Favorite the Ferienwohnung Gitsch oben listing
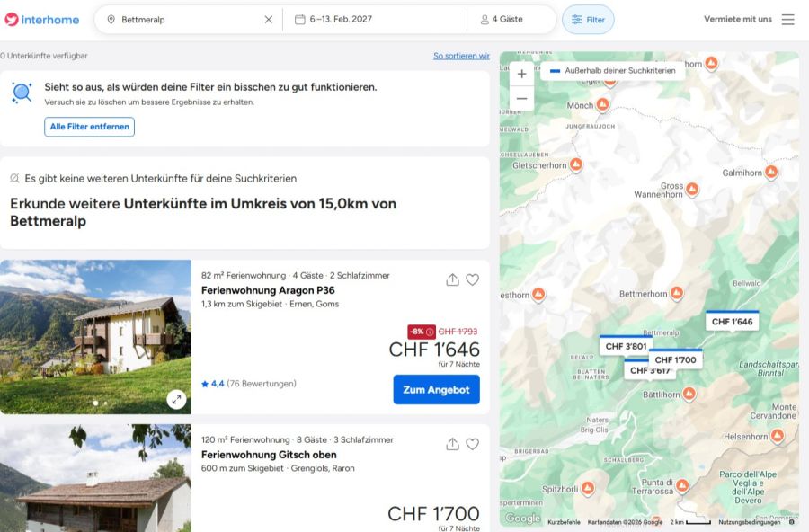 [x=473, y=444]
